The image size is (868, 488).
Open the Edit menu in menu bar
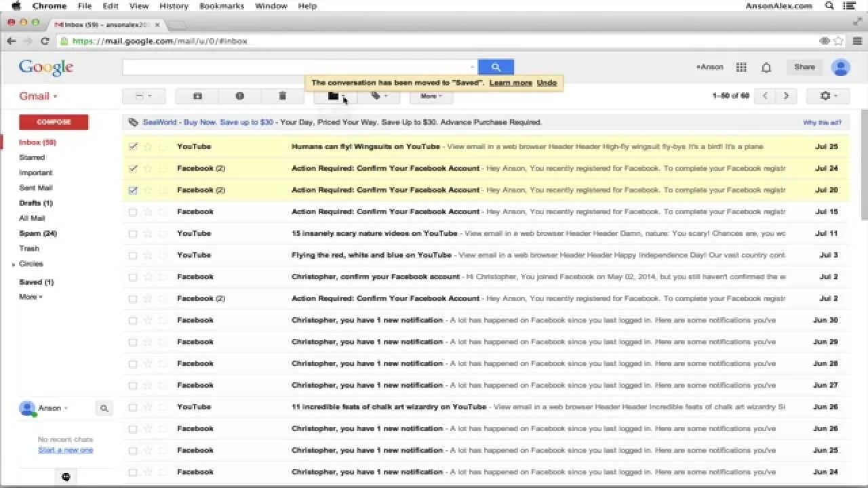point(111,6)
